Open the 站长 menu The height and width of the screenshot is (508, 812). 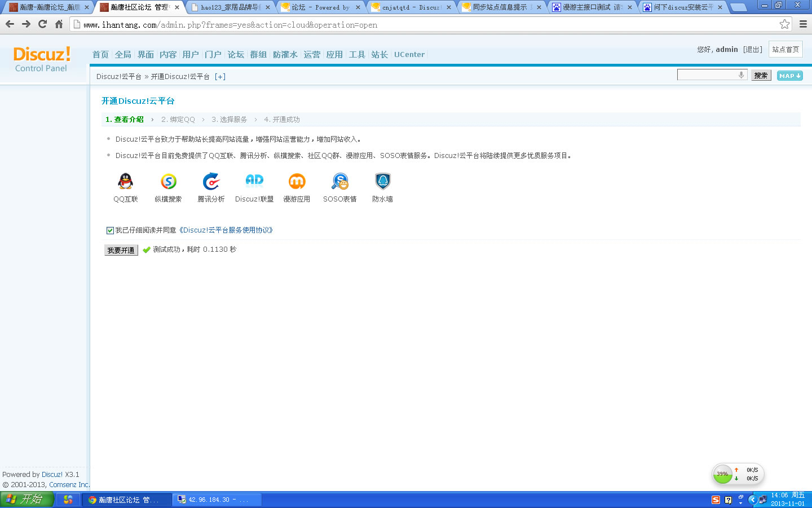(x=379, y=55)
